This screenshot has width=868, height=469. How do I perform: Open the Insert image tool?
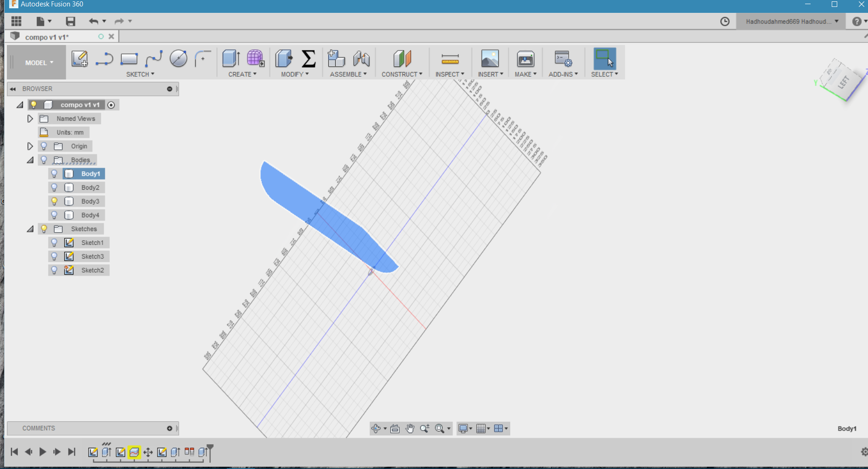pyautogui.click(x=490, y=59)
